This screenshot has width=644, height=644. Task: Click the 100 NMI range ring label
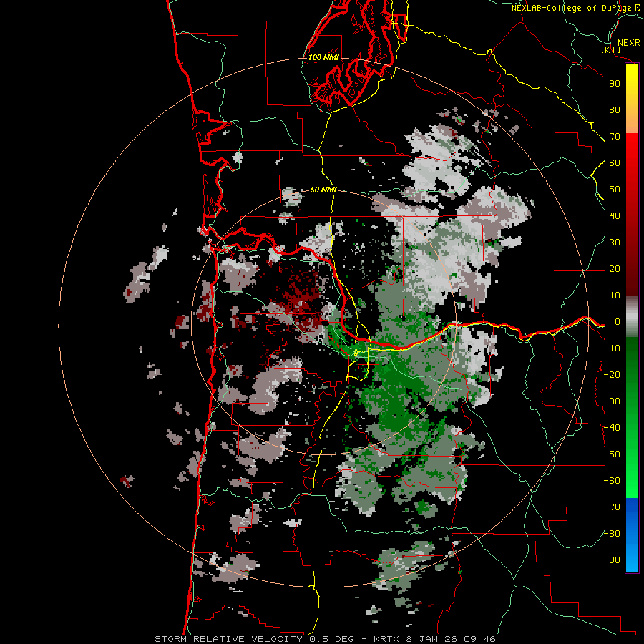(x=323, y=57)
